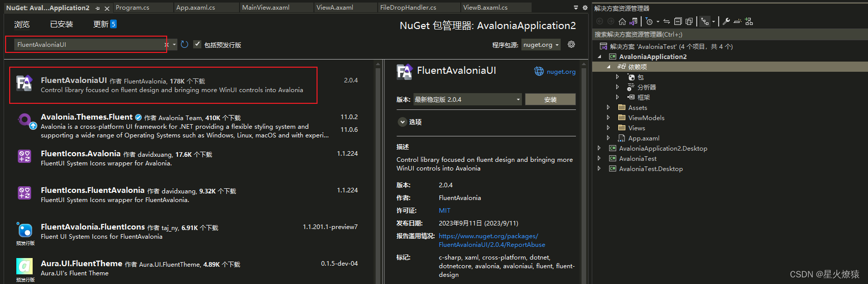Sync with active document arrows icon
Screen dimensions: 868x284
coord(667,21)
